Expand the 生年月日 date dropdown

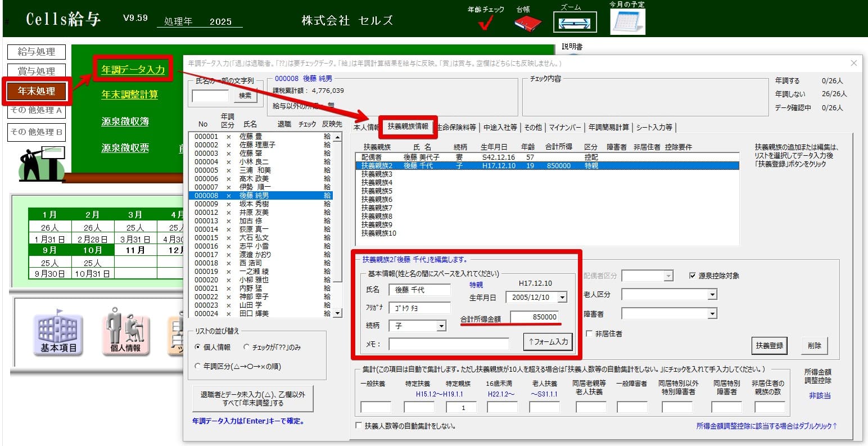[562, 297]
